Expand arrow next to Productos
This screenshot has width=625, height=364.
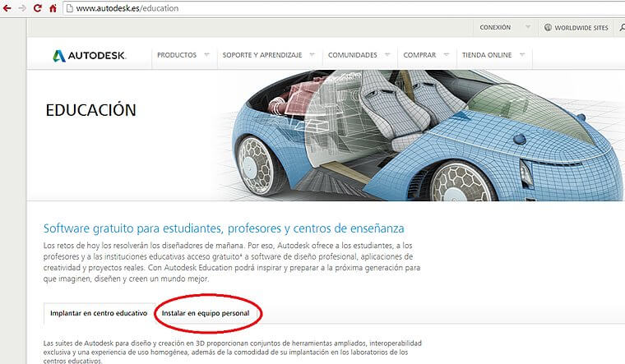coord(206,54)
